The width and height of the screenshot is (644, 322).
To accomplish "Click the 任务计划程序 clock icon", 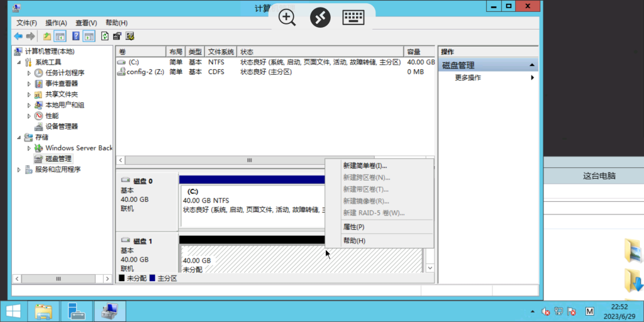I will click(x=38, y=73).
